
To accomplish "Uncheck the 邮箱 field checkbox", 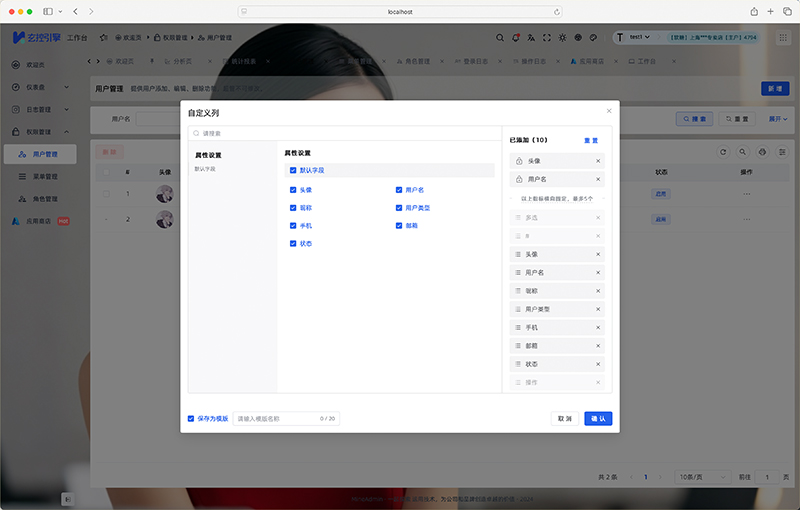I will tap(399, 226).
